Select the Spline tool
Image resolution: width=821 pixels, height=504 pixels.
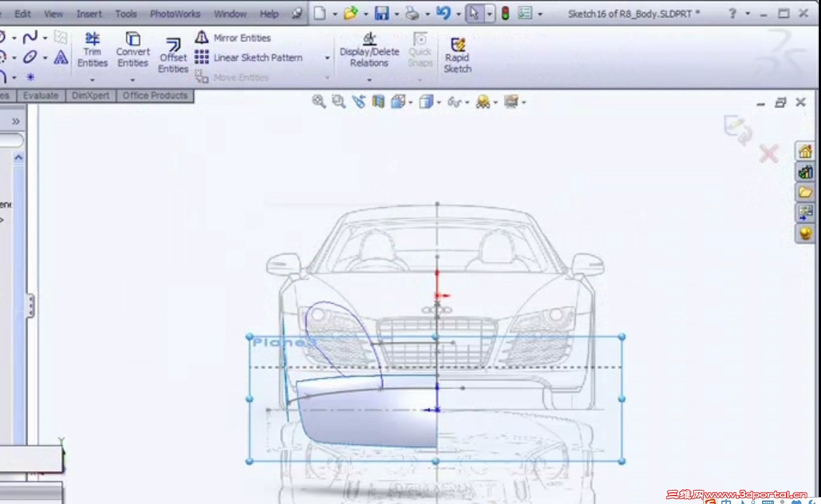click(30, 37)
